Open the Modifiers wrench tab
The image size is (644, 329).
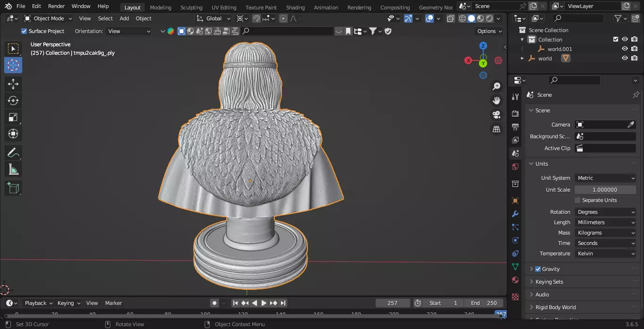[515, 214]
